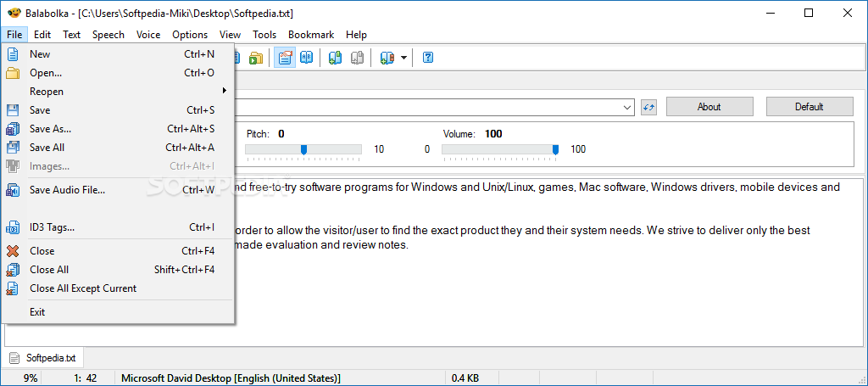
Task: Click Exit in the File menu
Action: tap(118, 312)
